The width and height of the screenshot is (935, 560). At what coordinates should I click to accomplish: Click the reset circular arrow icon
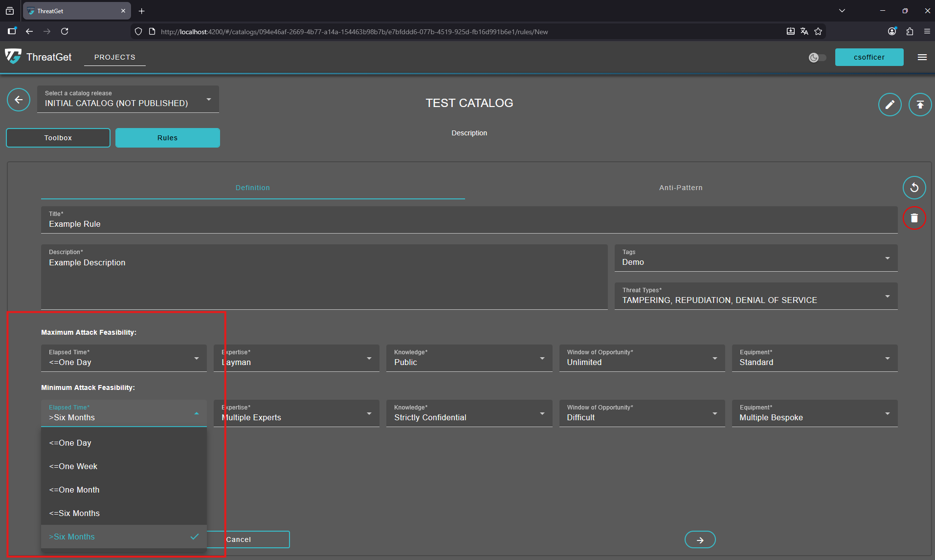914,188
